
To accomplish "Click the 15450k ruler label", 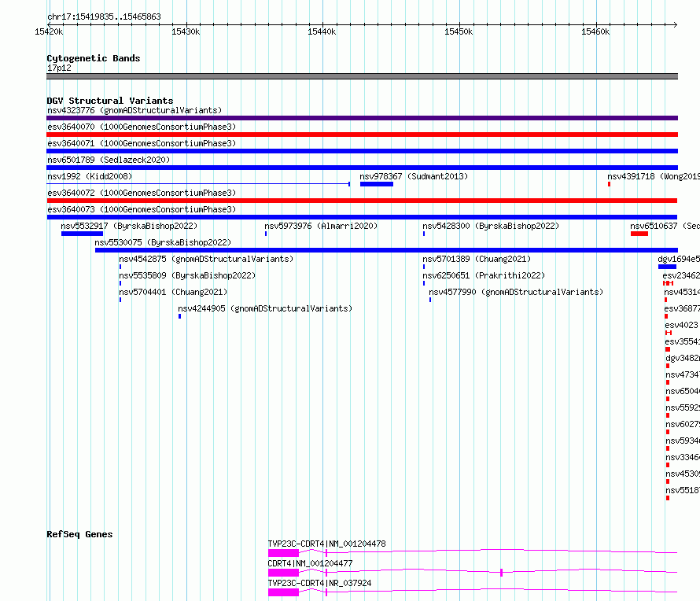I will [459, 31].
